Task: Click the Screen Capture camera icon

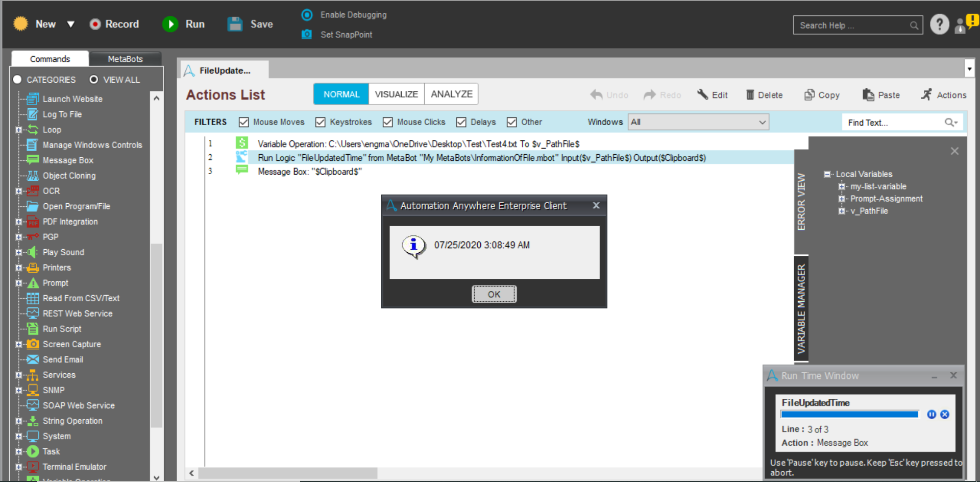Action: click(x=33, y=344)
